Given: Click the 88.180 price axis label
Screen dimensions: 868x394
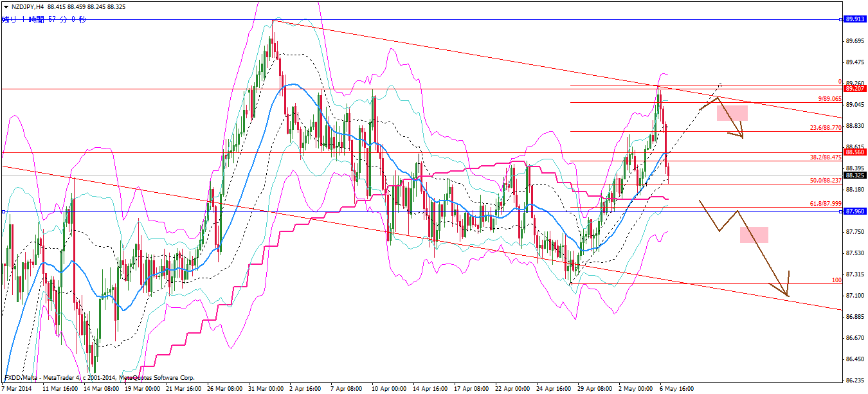Looking at the screenshot, I should [x=854, y=190].
